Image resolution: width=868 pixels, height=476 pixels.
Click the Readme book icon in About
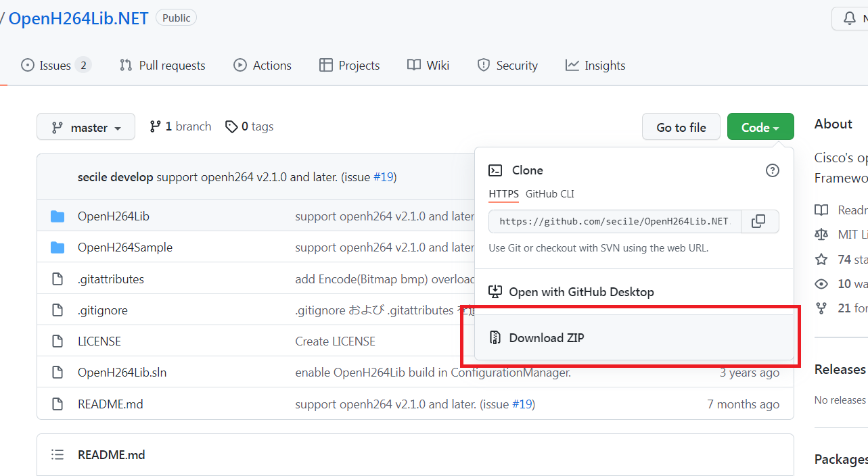821,210
